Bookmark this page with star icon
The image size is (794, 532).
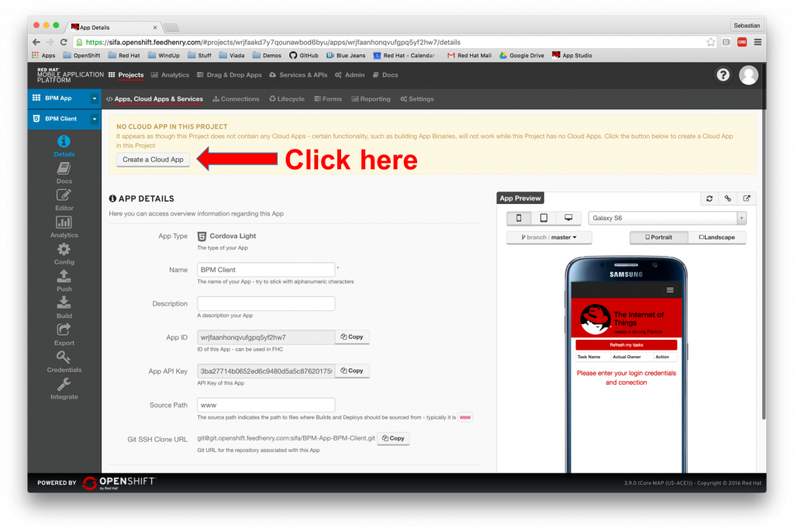pyautogui.click(x=710, y=42)
